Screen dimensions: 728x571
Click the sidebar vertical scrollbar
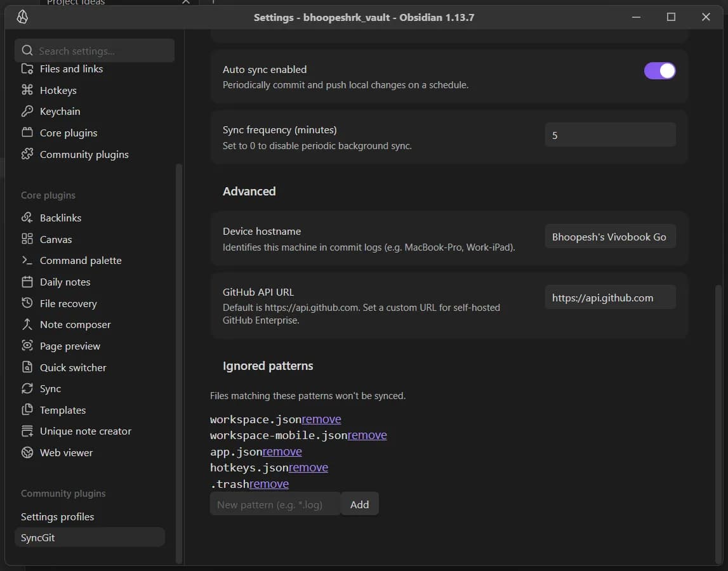click(x=179, y=364)
